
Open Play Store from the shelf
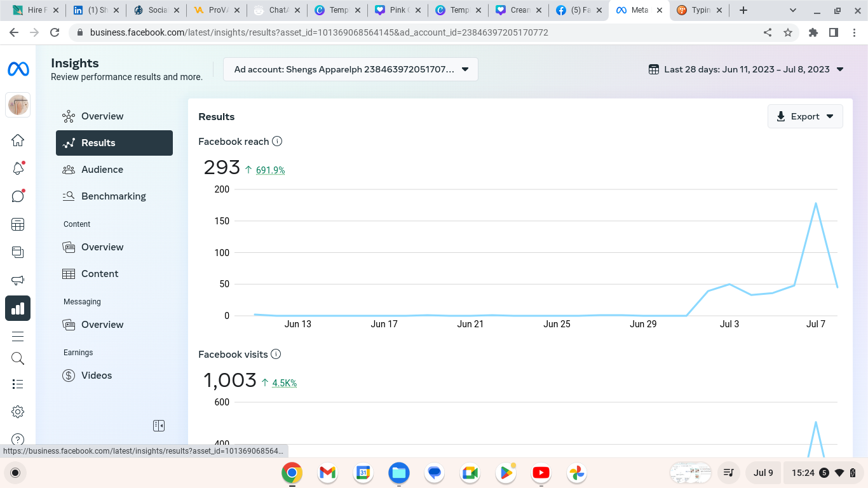pos(506,473)
